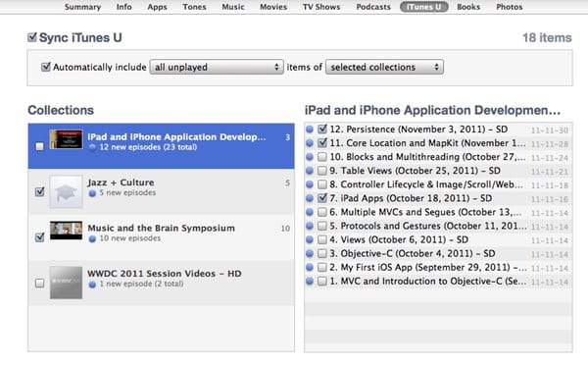Click the WWDC 2011 Session Videos thumbnail
The width and height of the screenshot is (588, 365).
66,283
